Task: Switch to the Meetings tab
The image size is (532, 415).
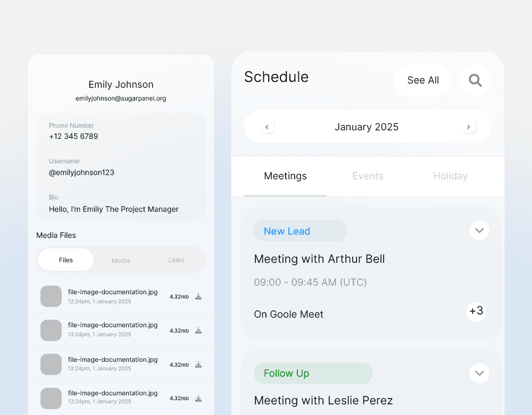Action: point(285,176)
